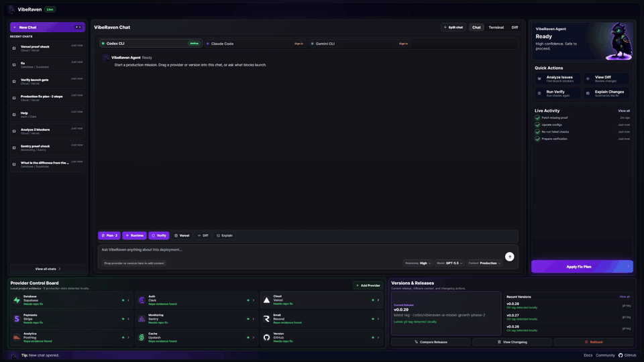Screen dimensions: 644x362
Task: Click the 'Patch missing proof' green check icon
Action: click(x=537, y=118)
